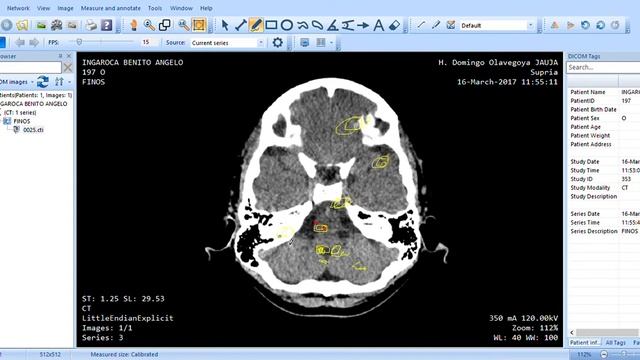Select the rectangle annotation tool
This screenshot has height=360, width=640.
pyautogui.click(x=271, y=25)
